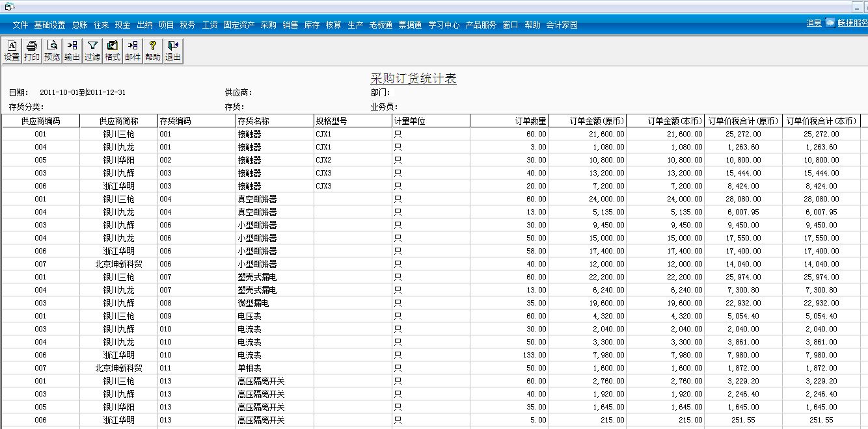Send report via the 邮件 email icon
Viewport: 868px width, 429px height.
pos(132,50)
